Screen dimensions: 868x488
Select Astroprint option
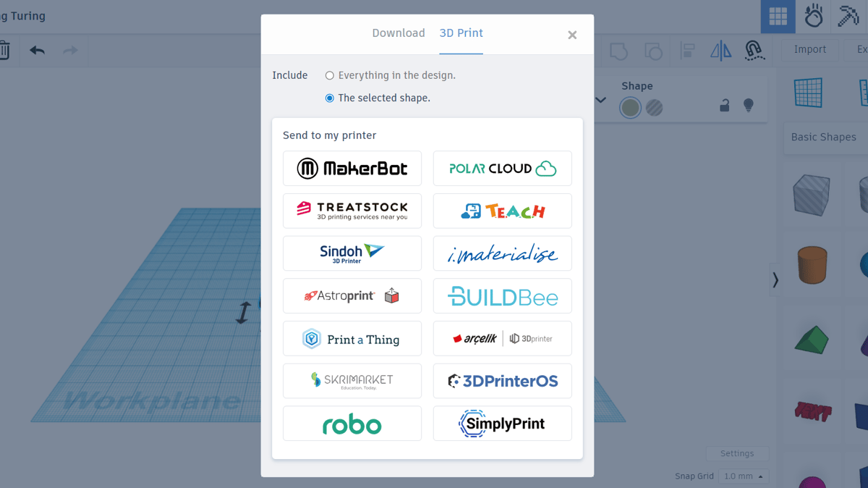352,296
